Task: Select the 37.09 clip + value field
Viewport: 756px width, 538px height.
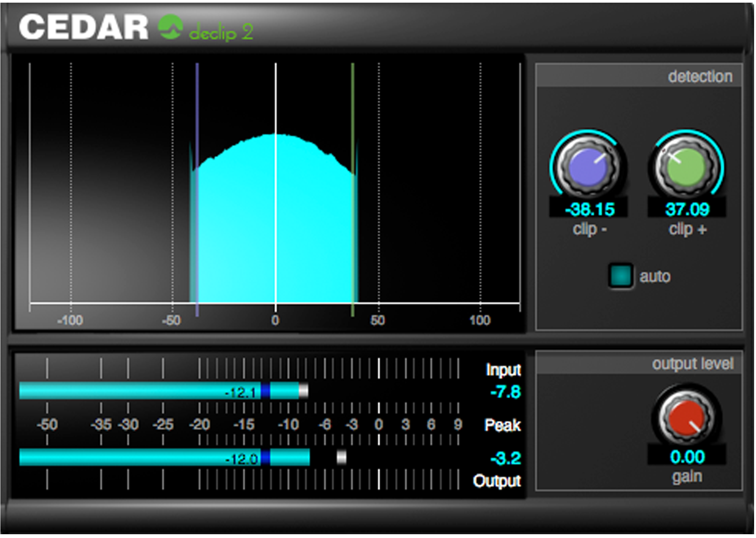Action: [686, 209]
